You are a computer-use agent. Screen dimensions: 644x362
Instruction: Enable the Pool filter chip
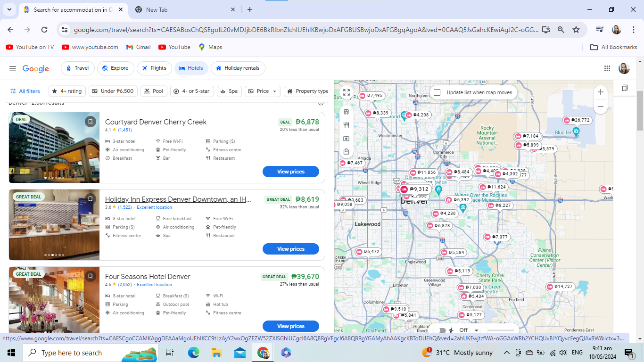(154, 91)
